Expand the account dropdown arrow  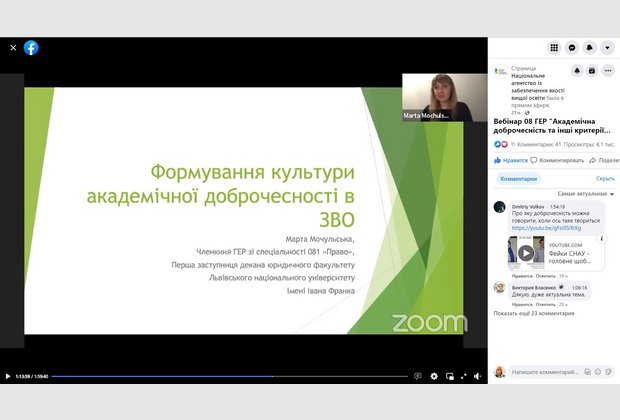[607, 47]
